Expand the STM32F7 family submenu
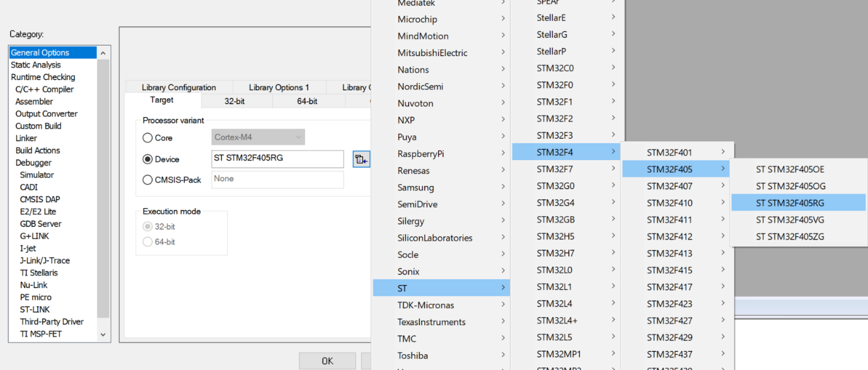 [566, 169]
